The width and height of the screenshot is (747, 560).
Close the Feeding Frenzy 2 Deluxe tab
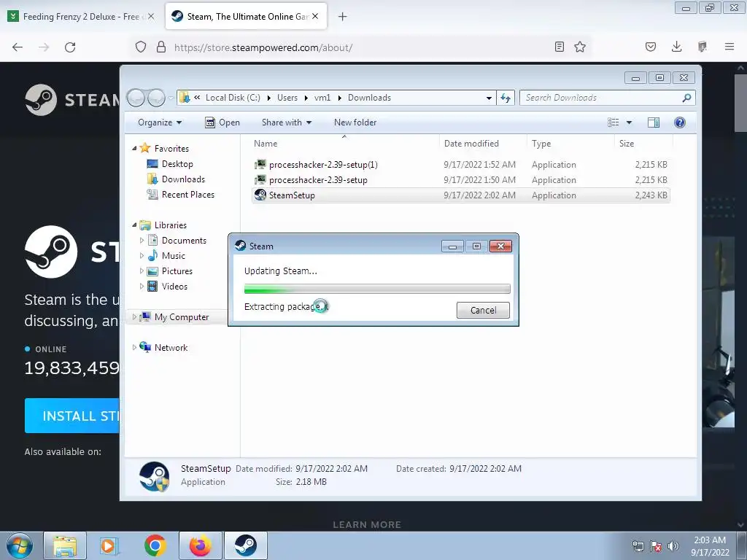151,17
